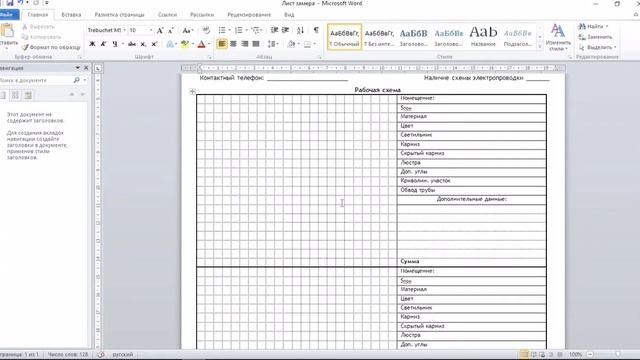Switch to the Вставка tab
This screenshot has width=640, height=360.
tap(71, 15)
